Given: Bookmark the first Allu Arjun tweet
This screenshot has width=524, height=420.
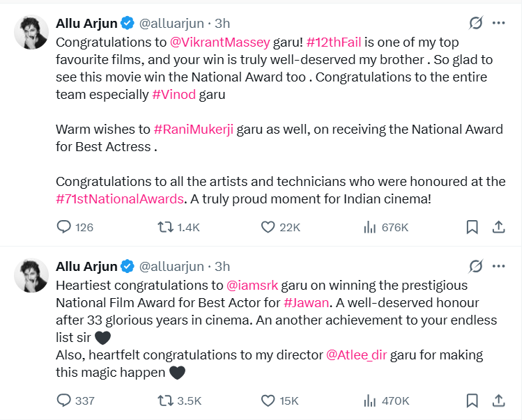Looking at the screenshot, I should pyautogui.click(x=472, y=227).
